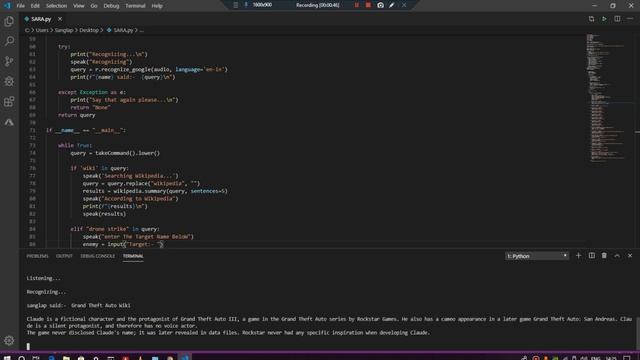The height and width of the screenshot is (360, 640).
Task: Open Windows taskbar search
Action: click(22, 358)
